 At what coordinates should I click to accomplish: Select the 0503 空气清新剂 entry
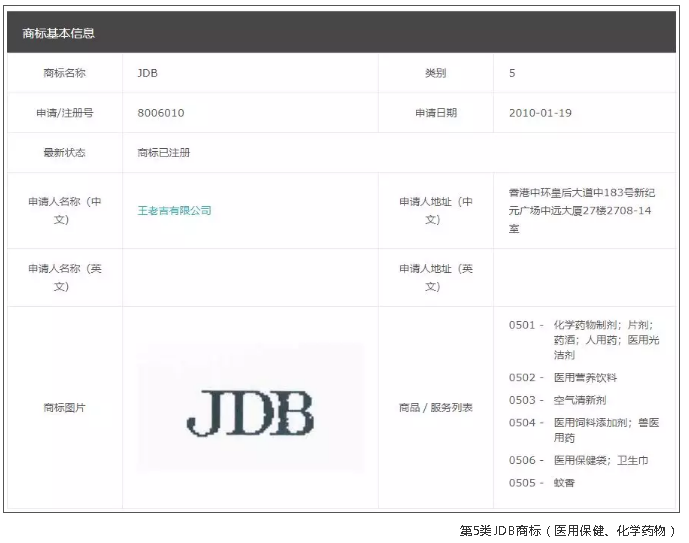557,400
